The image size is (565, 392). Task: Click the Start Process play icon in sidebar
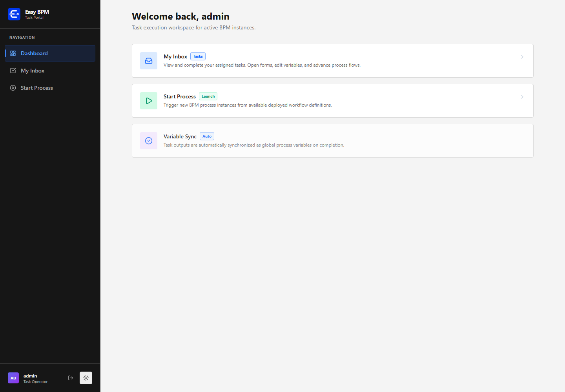pyautogui.click(x=13, y=88)
